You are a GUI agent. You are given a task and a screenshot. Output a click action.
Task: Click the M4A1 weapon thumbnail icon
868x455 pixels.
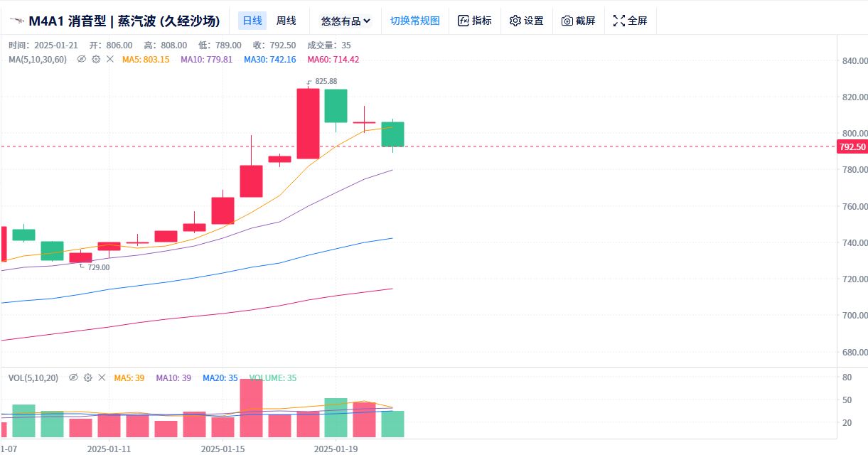16,21
